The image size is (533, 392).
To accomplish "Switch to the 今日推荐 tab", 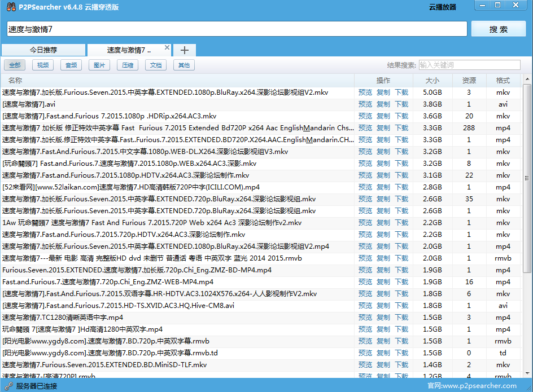I will click(43, 50).
